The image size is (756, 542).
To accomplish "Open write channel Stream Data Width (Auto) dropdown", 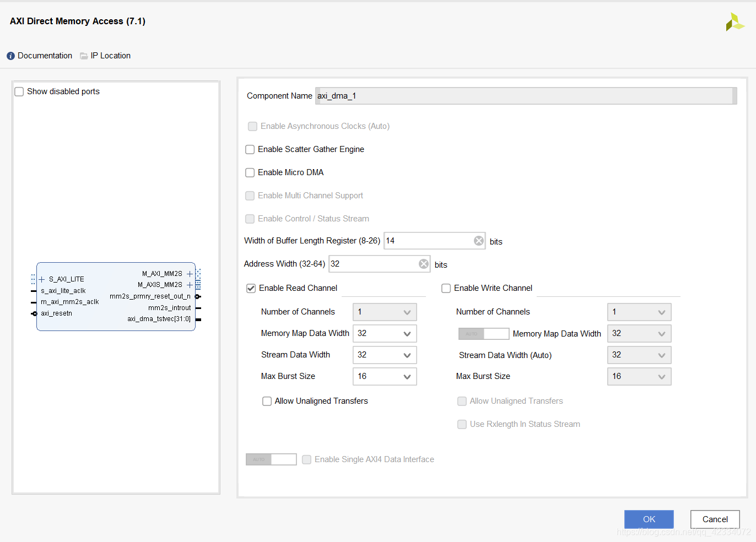I will tap(639, 355).
